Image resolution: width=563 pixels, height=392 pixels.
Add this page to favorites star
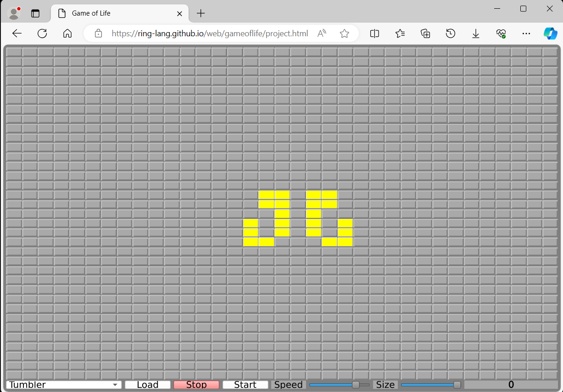[345, 34]
